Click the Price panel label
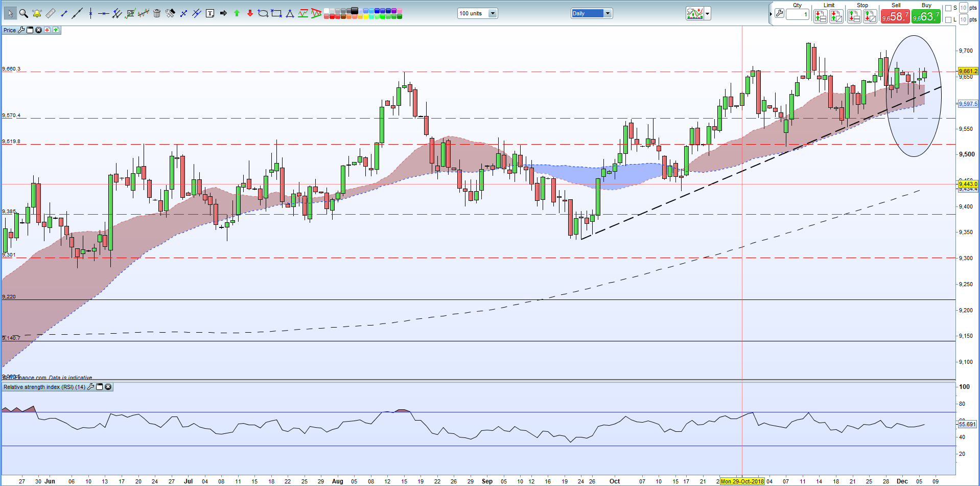 10,30
